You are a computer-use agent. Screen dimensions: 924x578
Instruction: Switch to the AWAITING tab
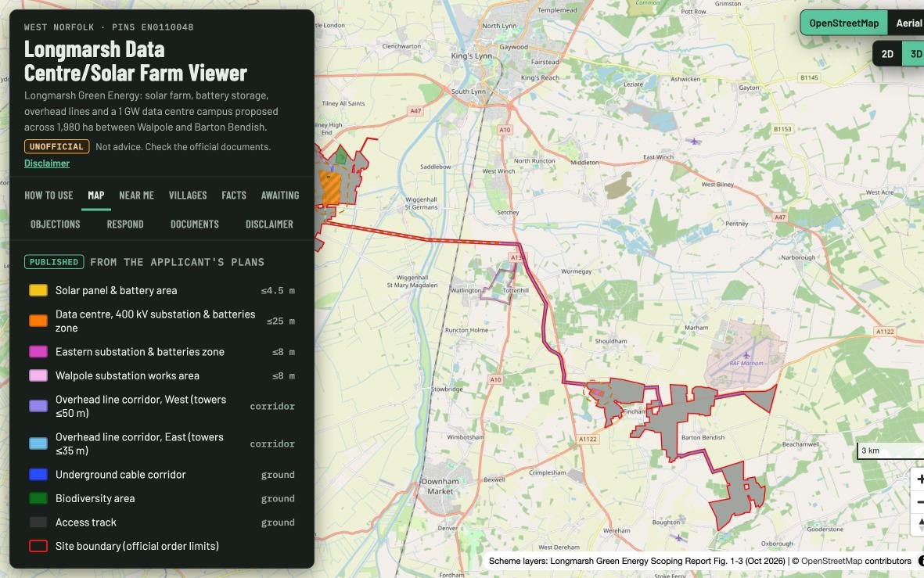point(280,195)
